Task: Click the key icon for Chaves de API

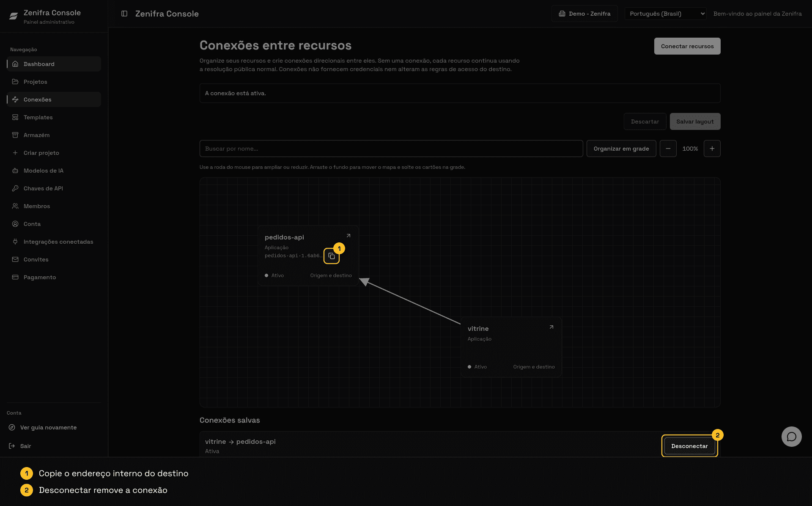Action: click(x=15, y=188)
